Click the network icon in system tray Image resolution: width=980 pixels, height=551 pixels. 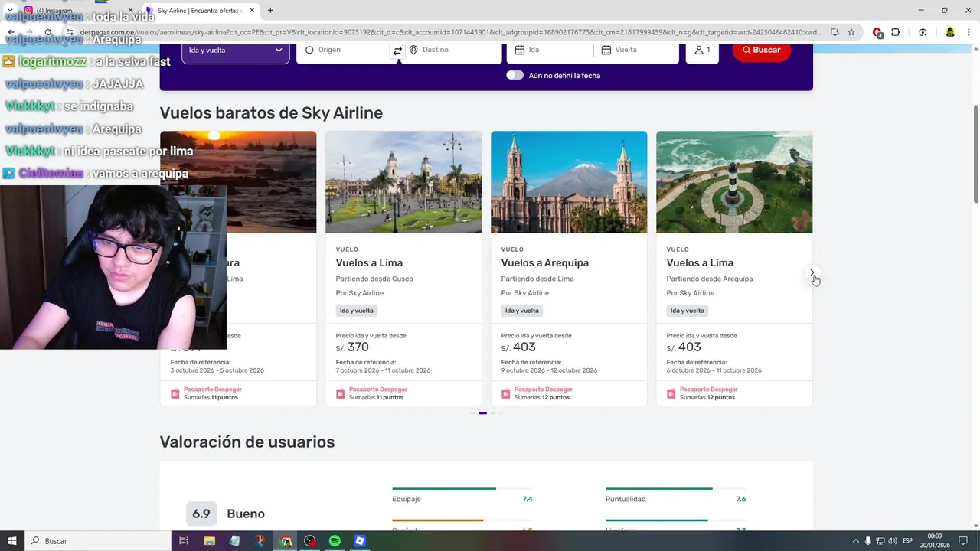pos(880,541)
